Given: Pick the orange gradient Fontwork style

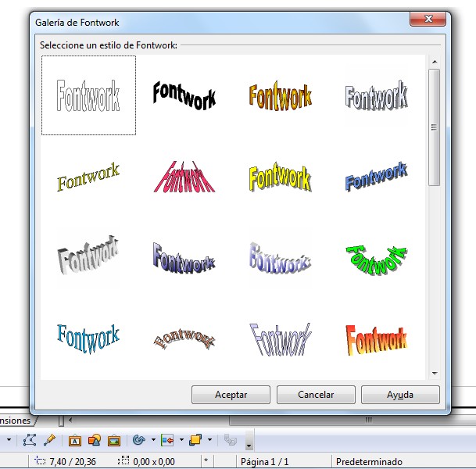Looking at the screenshot, I should coord(280,95).
